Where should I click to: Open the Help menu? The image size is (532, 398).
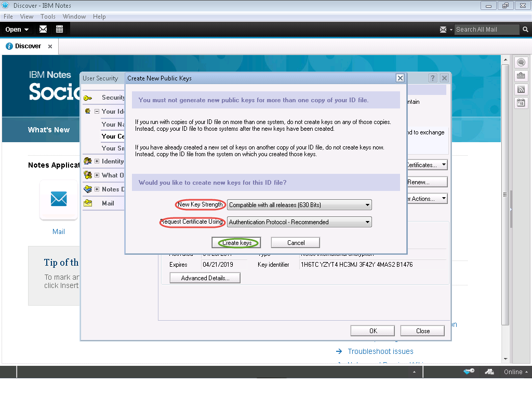tap(99, 17)
